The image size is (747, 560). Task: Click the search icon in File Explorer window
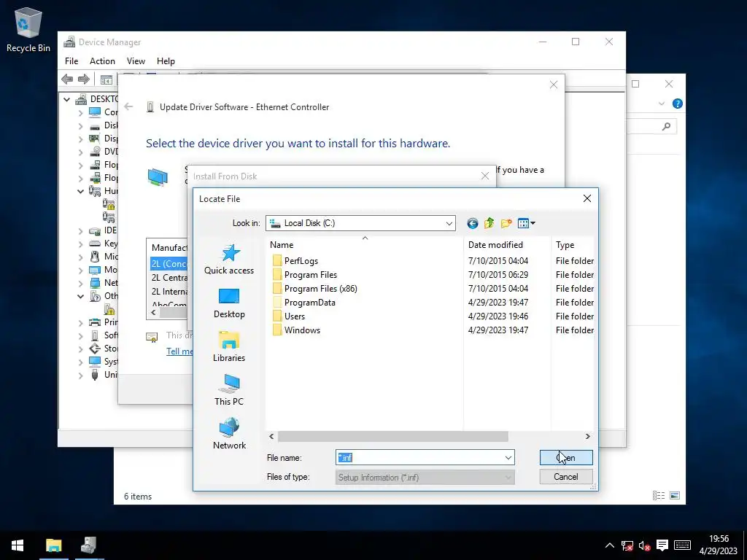click(x=666, y=126)
